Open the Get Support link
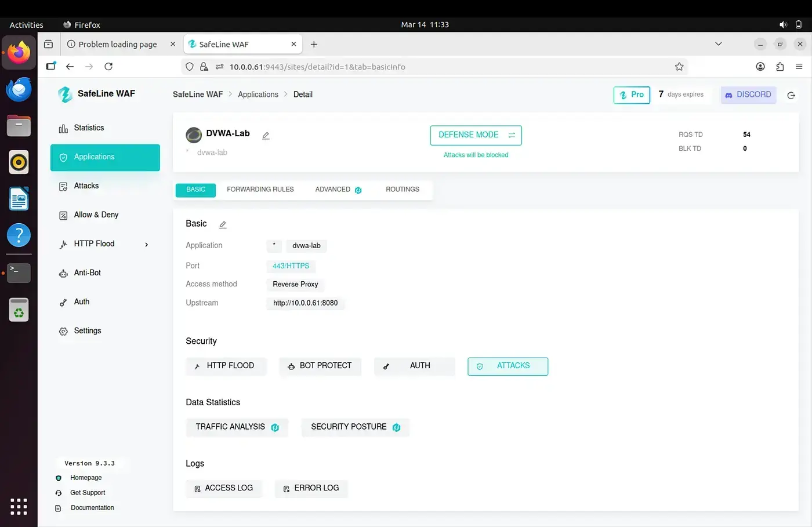 pyautogui.click(x=88, y=493)
